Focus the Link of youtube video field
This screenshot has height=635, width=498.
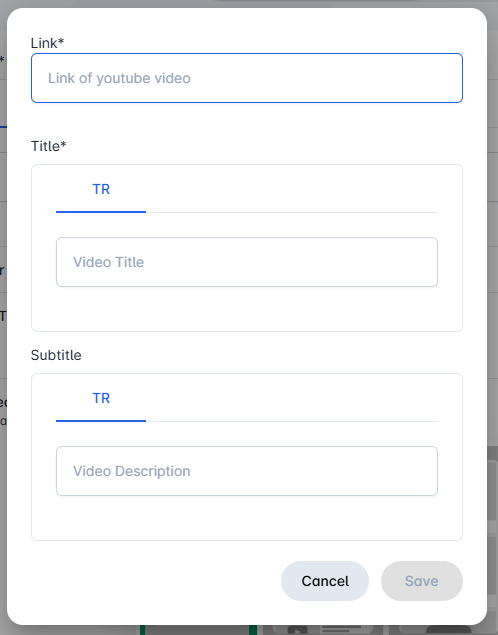coord(247,78)
